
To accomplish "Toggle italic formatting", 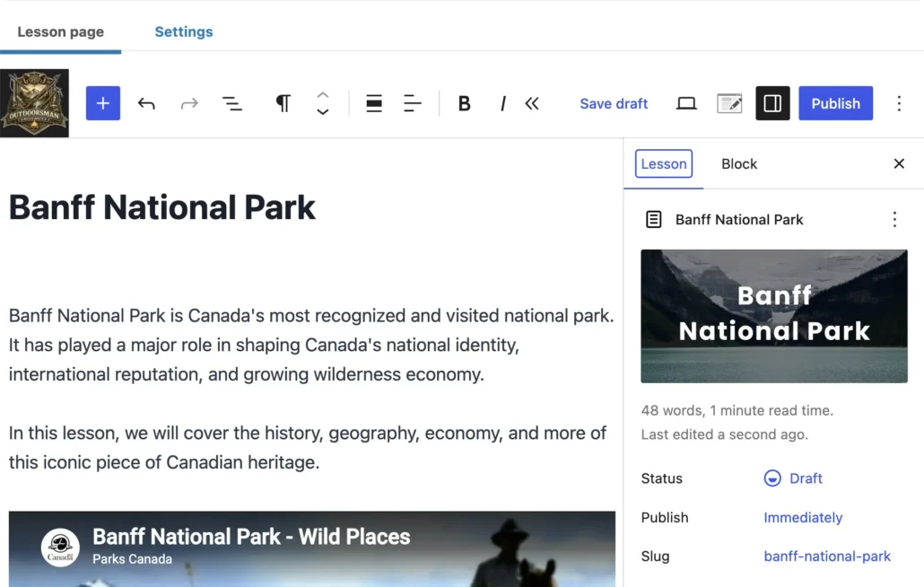I will [x=502, y=104].
